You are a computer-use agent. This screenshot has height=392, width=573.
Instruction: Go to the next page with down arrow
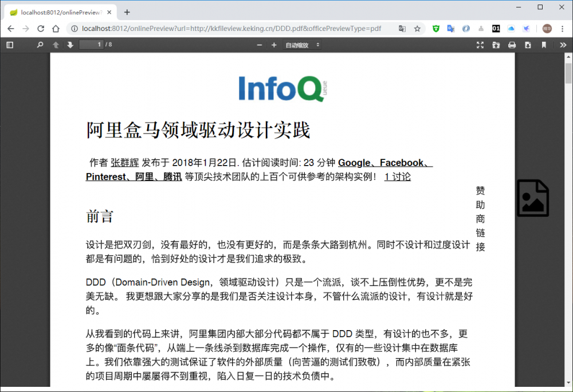70,45
